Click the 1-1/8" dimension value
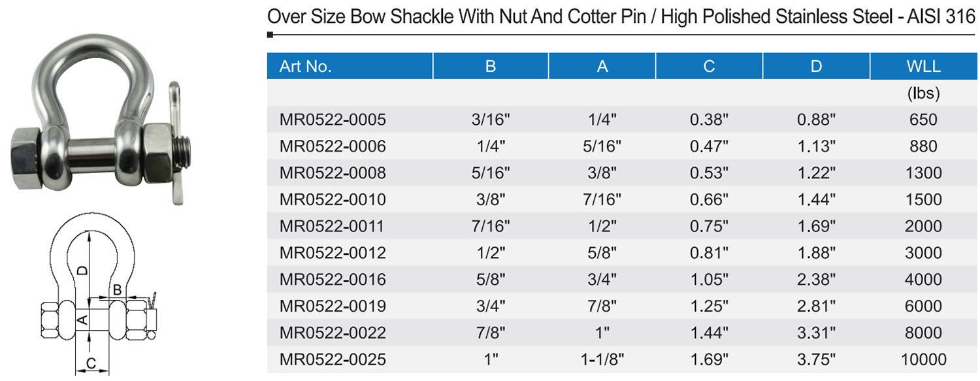980x381 pixels. 602,359
